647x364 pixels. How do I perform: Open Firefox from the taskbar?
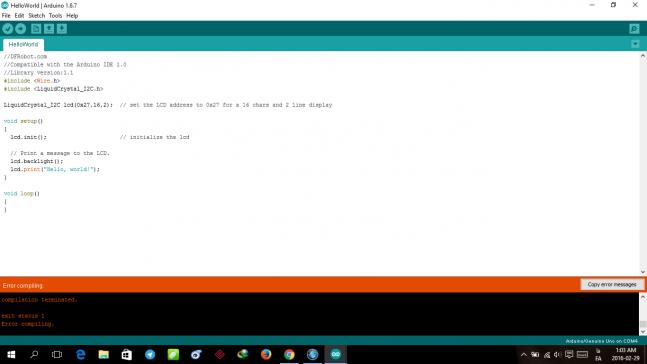click(266, 354)
